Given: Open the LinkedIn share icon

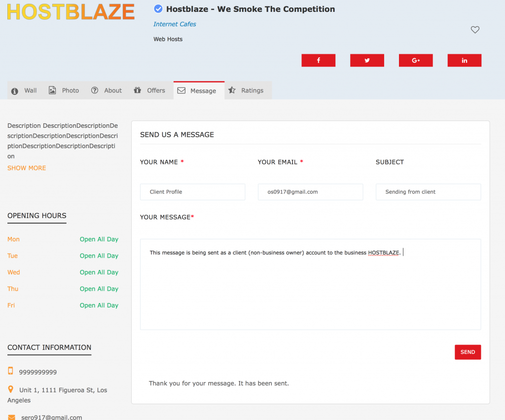Looking at the screenshot, I should point(464,60).
